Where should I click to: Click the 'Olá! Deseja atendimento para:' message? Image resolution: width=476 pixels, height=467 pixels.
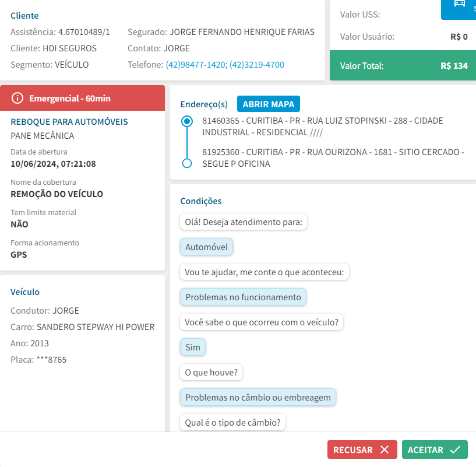click(x=244, y=222)
